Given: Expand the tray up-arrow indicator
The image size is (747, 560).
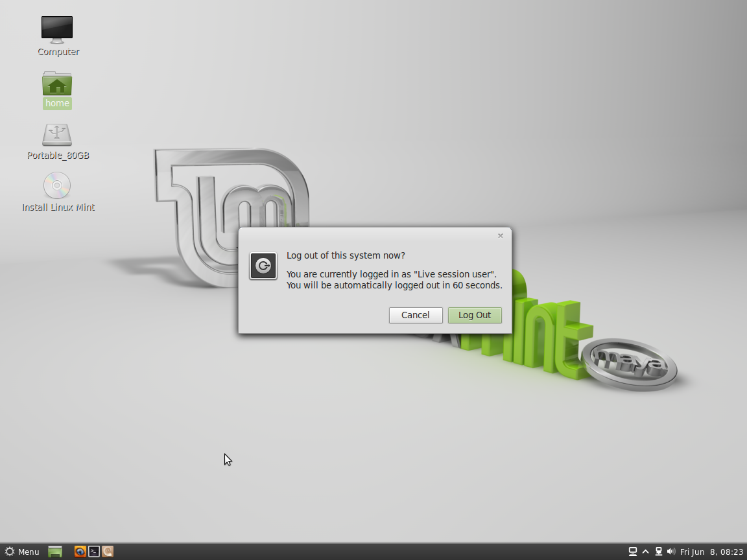Looking at the screenshot, I should [x=646, y=552].
